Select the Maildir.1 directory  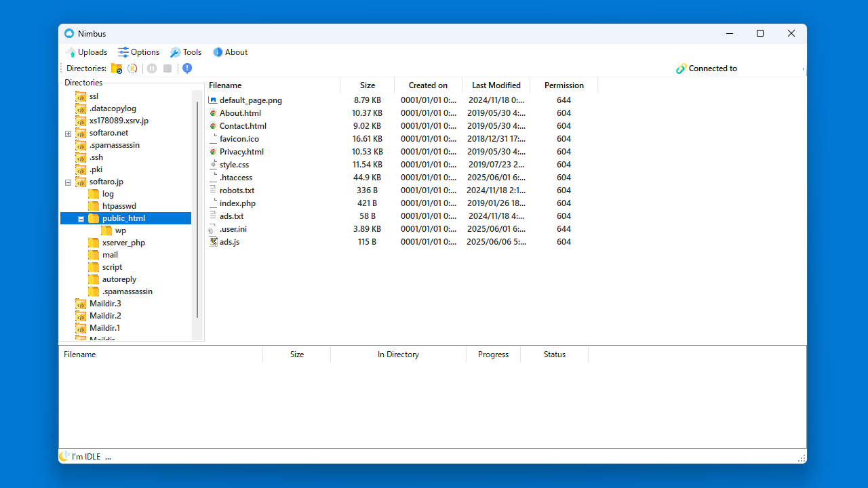pos(105,328)
